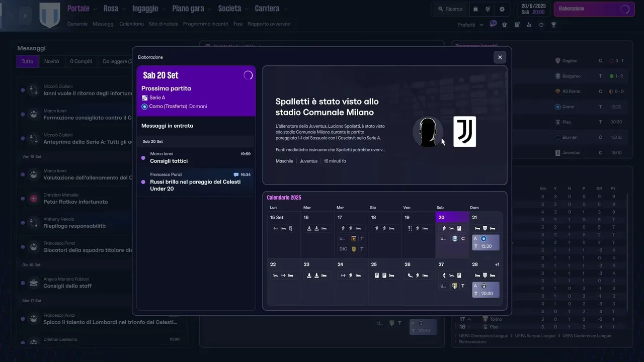Viewport: 644px width, 362px height.
Task: Open the Programma incontri sub-tab
Action: [x=206, y=24]
